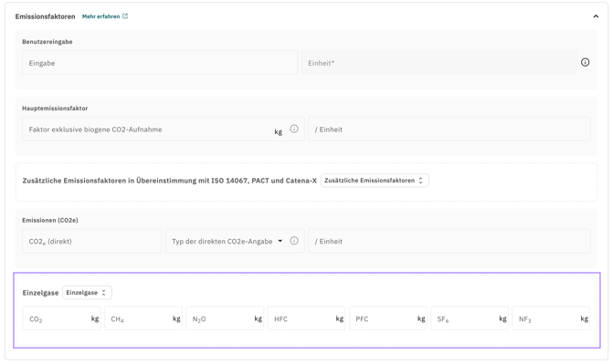Click the Einheit* field under Benutzereingabe
This screenshot has width=612, height=364.
tap(438, 63)
